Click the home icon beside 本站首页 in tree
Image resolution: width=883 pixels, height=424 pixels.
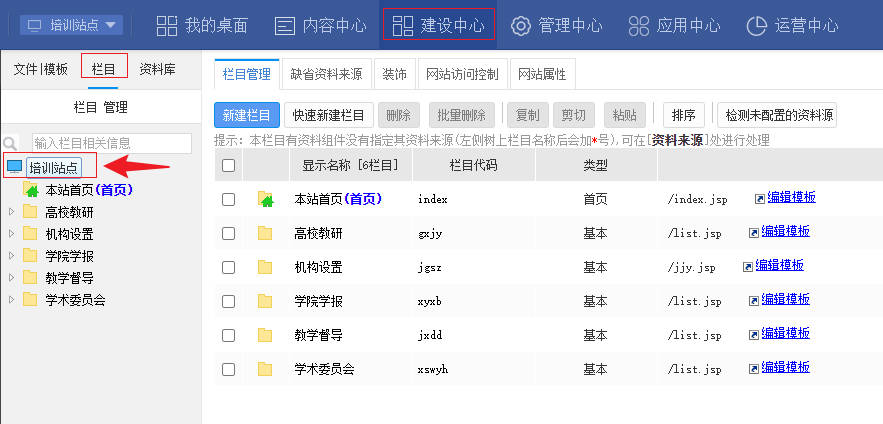pos(33,190)
